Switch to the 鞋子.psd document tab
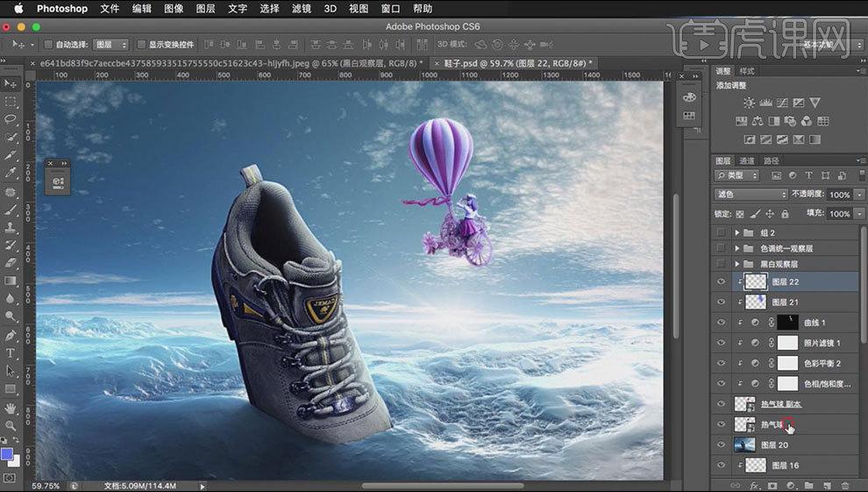 pyautogui.click(x=517, y=63)
